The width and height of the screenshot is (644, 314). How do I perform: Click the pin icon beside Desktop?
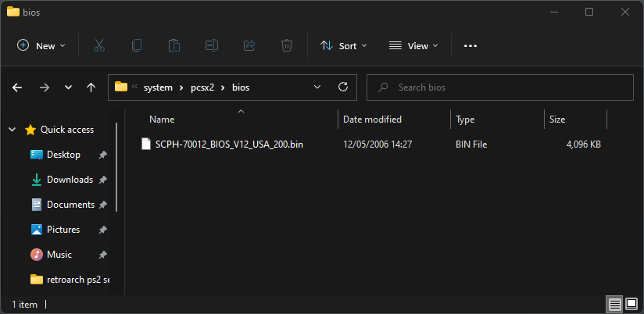pyautogui.click(x=102, y=155)
